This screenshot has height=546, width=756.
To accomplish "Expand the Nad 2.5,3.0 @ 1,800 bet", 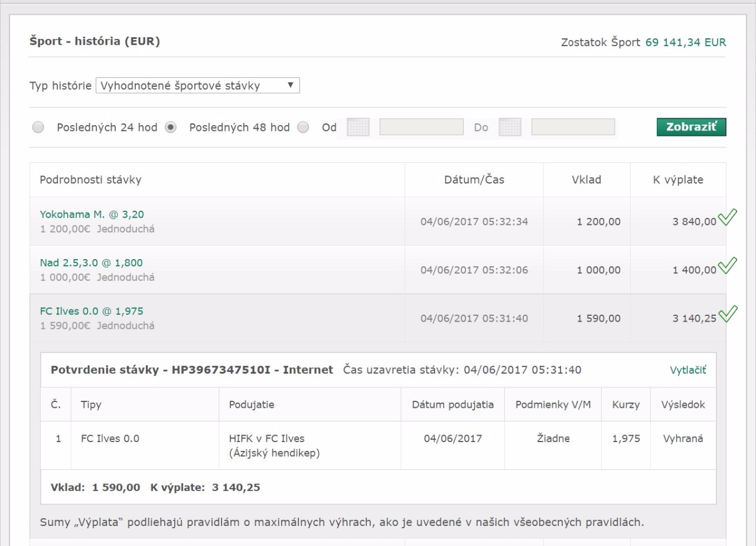I will click(92, 263).
